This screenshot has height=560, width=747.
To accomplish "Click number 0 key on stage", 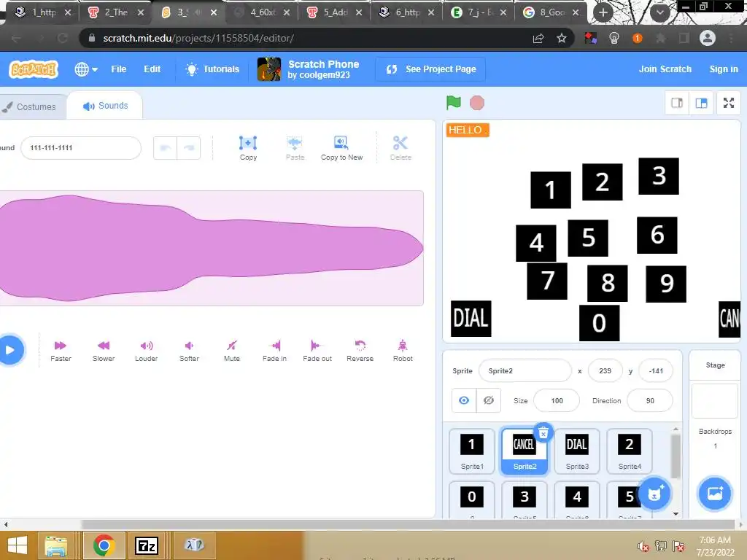I will 599,323.
